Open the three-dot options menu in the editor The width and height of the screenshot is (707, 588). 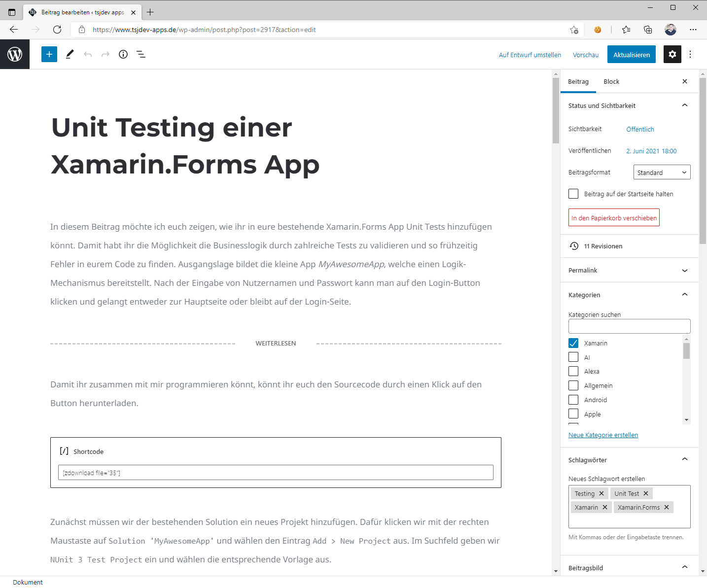(x=690, y=54)
